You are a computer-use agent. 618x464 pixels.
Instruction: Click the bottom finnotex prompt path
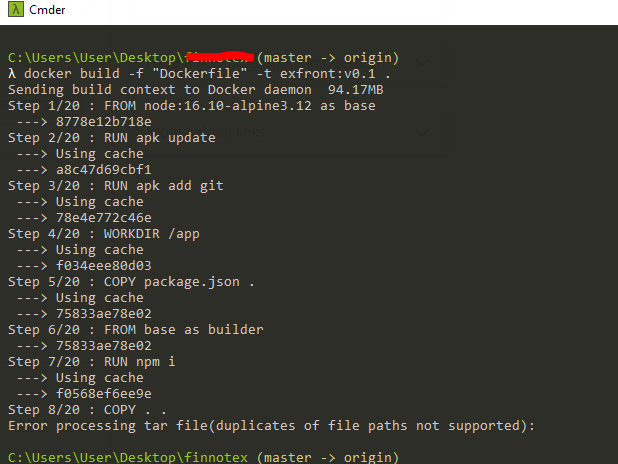[x=128, y=457]
